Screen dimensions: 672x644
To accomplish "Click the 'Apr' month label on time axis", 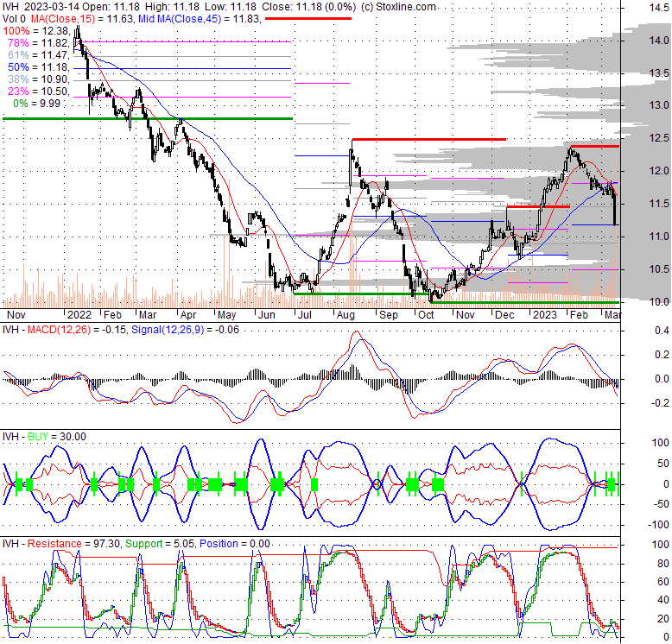I will [x=187, y=315].
